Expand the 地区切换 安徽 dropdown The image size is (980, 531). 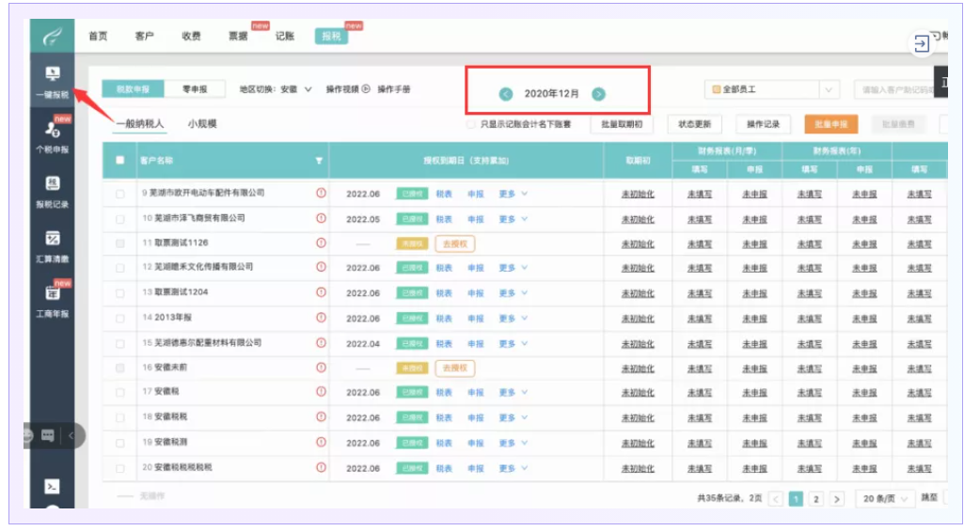pyautogui.click(x=308, y=89)
